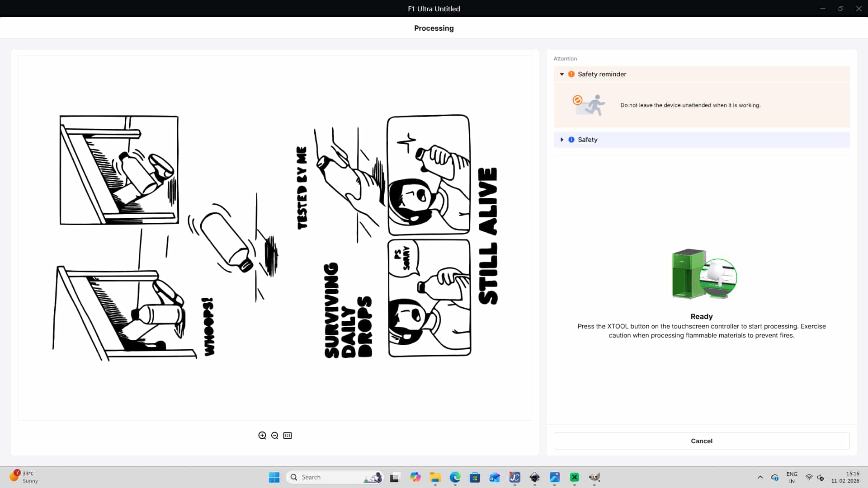The width and height of the screenshot is (868, 488).
Task: Click the blue Safety info icon
Action: (x=571, y=140)
